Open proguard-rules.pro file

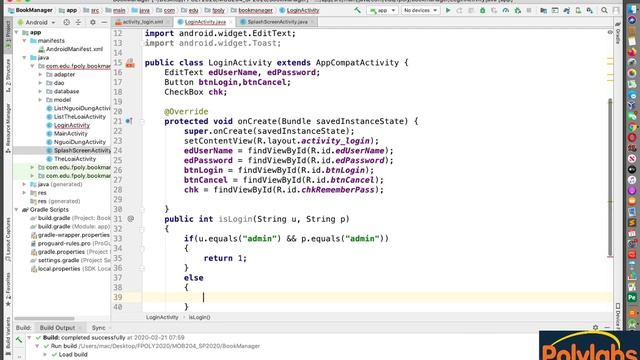(x=64, y=243)
